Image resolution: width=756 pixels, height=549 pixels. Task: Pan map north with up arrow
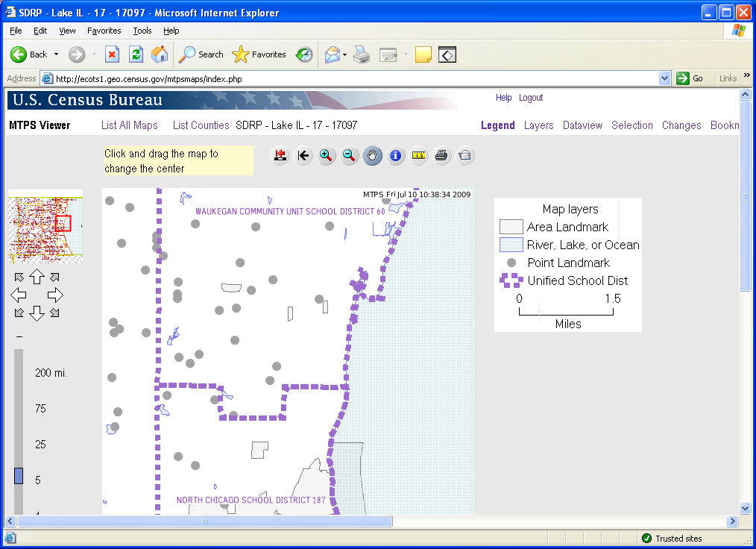(37, 277)
